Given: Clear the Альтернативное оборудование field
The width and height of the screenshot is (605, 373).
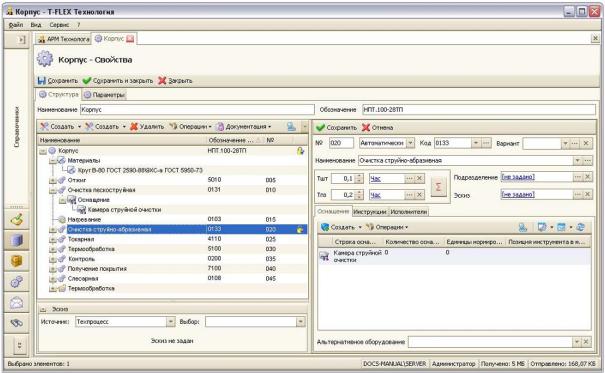Looking at the screenshot, I should 586,342.
